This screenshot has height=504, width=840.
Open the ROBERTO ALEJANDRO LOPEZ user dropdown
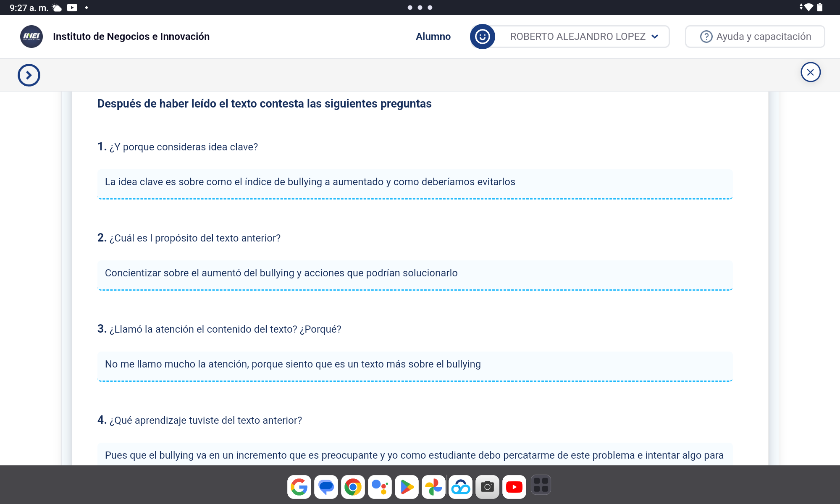583,37
